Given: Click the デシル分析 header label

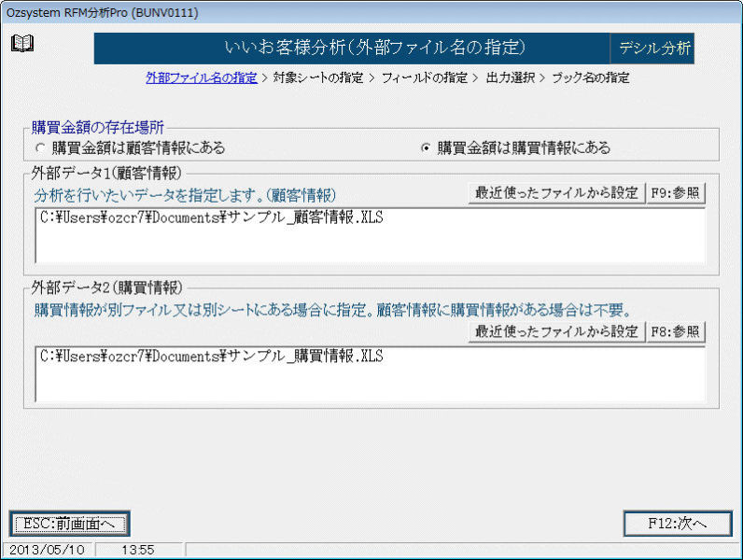Looking at the screenshot, I should (652, 49).
